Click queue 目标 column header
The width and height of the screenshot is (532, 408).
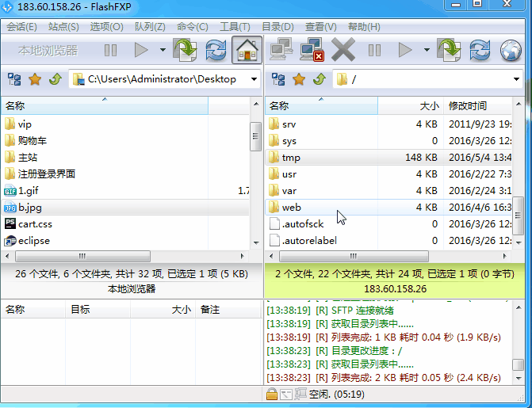98,309
